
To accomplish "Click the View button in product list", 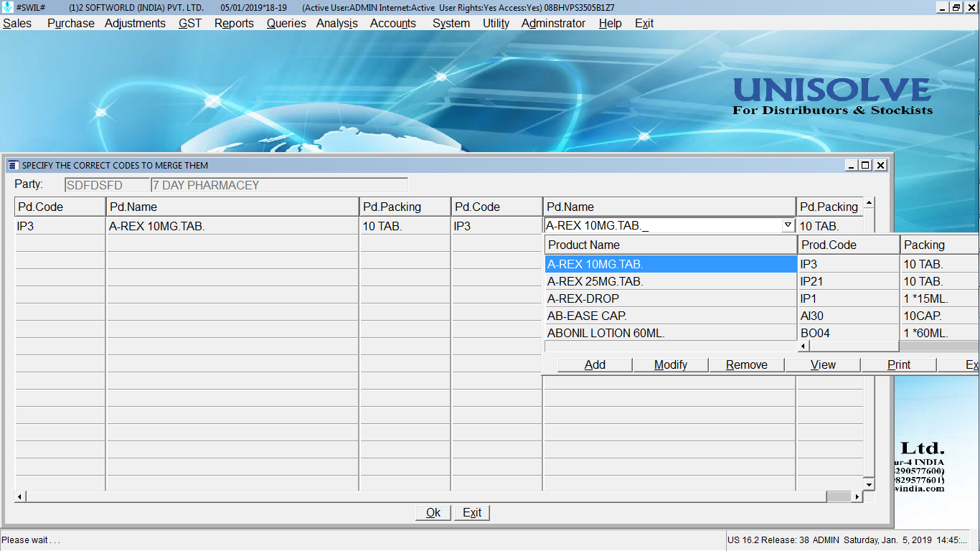I will (823, 364).
